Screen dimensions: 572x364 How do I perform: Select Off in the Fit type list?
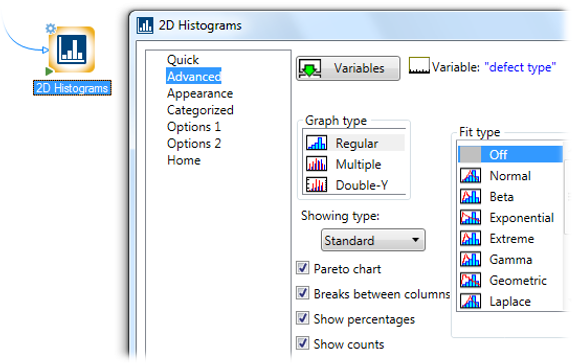coord(510,155)
